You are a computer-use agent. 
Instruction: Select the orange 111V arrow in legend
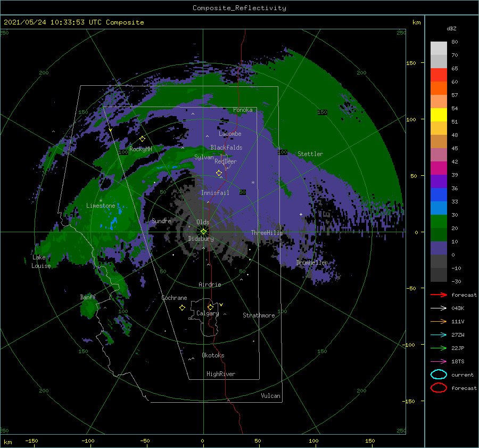click(x=439, y=321)
